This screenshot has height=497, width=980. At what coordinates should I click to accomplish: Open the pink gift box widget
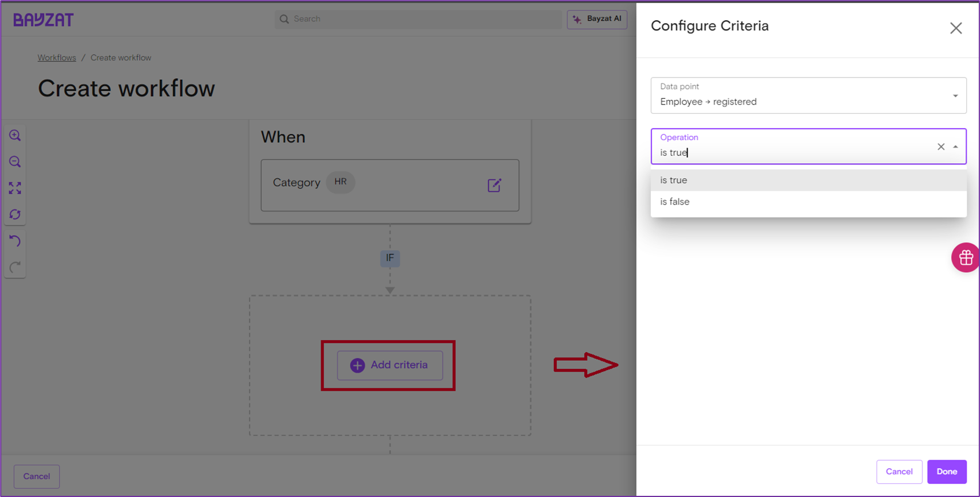(x=965, y=258)
